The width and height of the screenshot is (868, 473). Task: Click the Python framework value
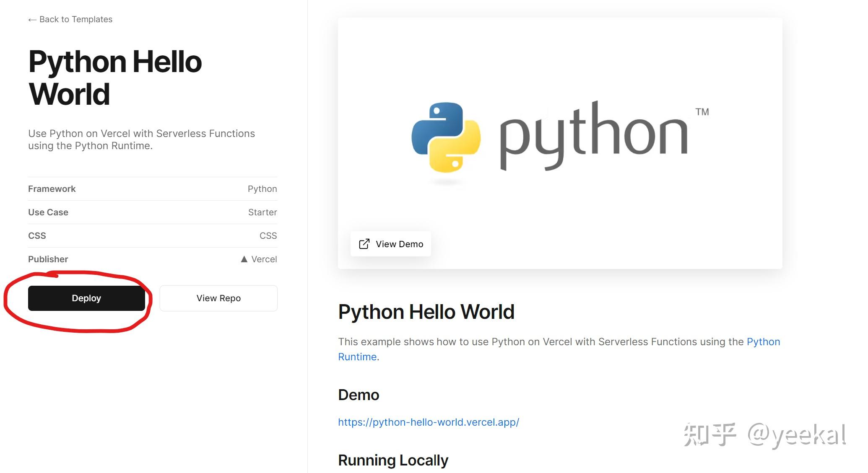262,189
